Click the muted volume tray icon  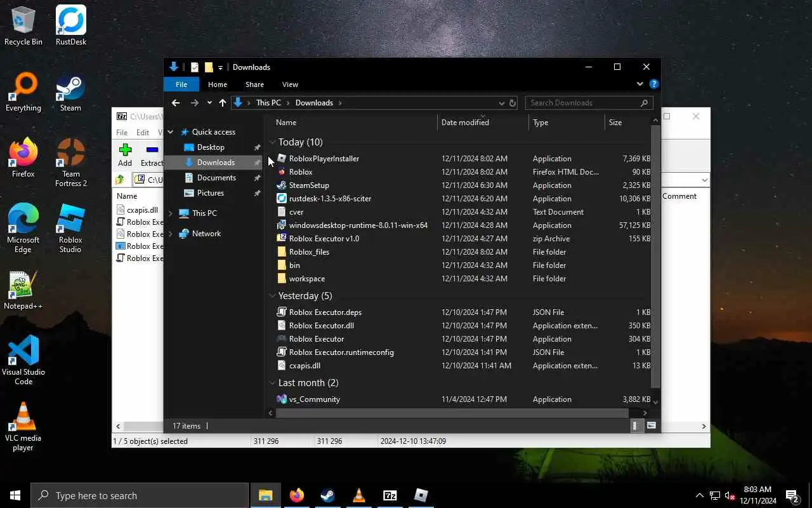730,495
